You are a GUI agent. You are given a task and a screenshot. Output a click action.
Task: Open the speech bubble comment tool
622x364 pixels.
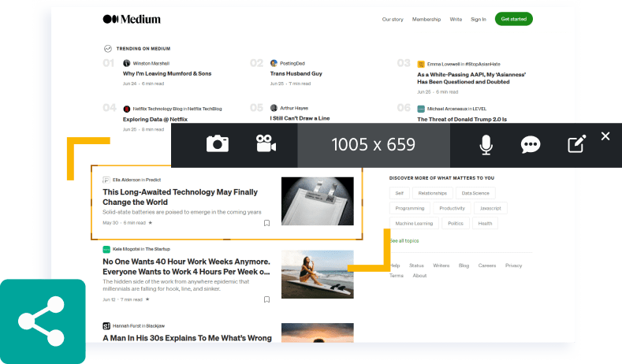pos(531,145)
